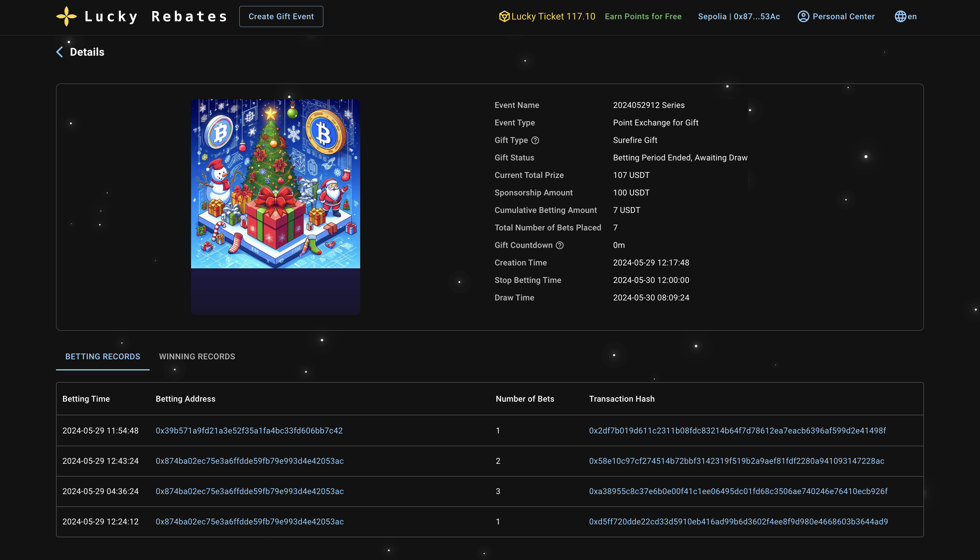Click the Gift Countdown help icon

560,245
